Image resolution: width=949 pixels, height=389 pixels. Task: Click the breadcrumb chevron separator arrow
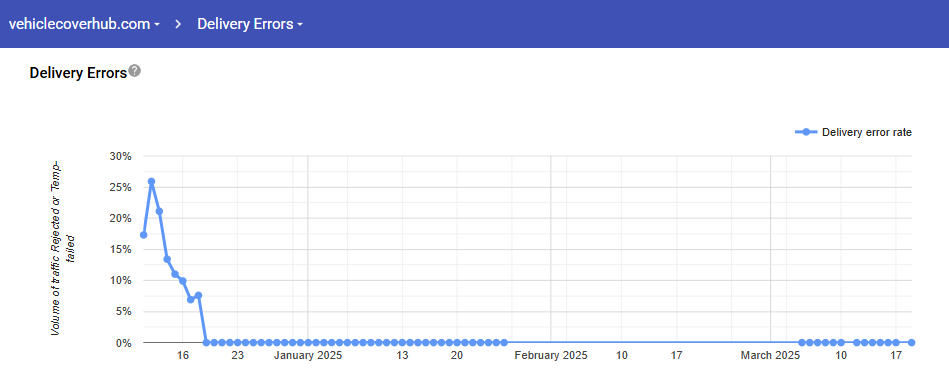tap(179, 24)
